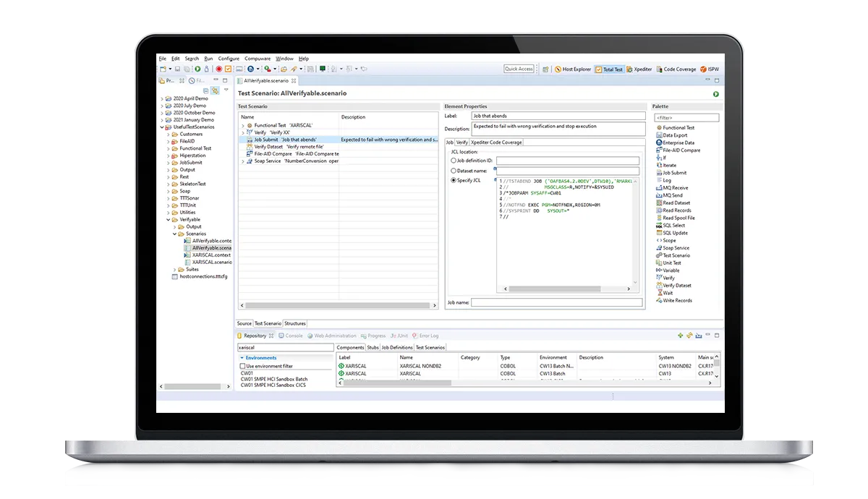
Task: Expand the Suites folder
Action: pos(174,270)
